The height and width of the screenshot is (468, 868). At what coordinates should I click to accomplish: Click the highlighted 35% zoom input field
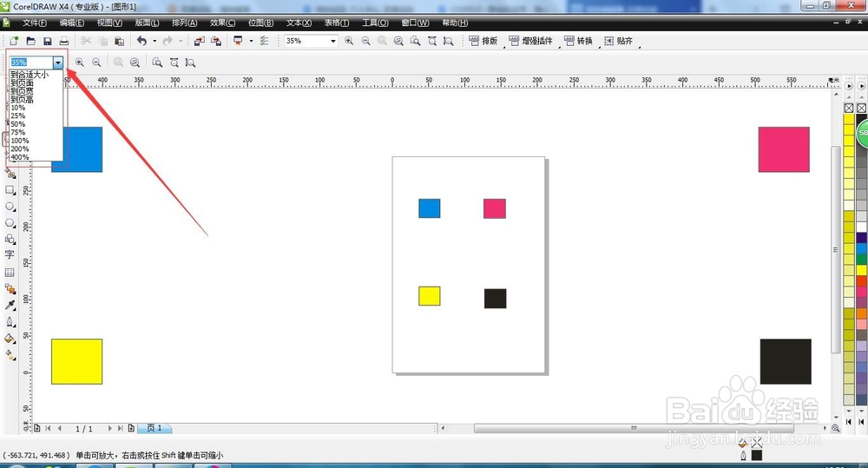pos(31,63)
